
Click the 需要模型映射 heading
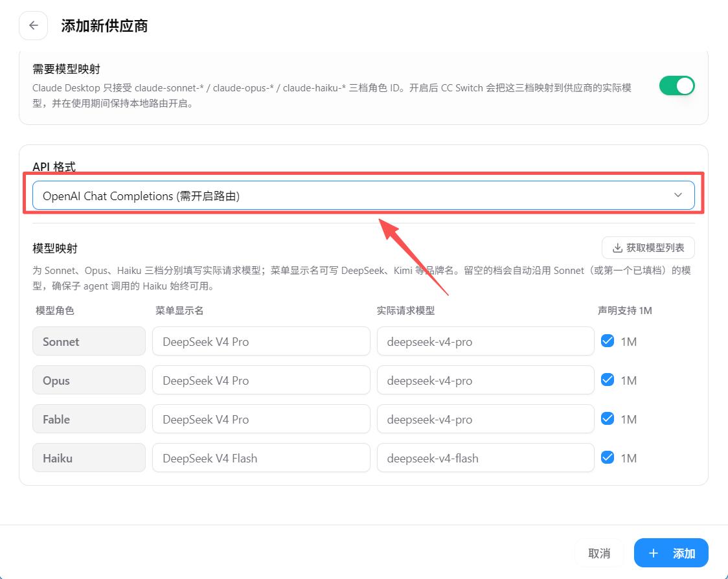(x=67, y=69)
